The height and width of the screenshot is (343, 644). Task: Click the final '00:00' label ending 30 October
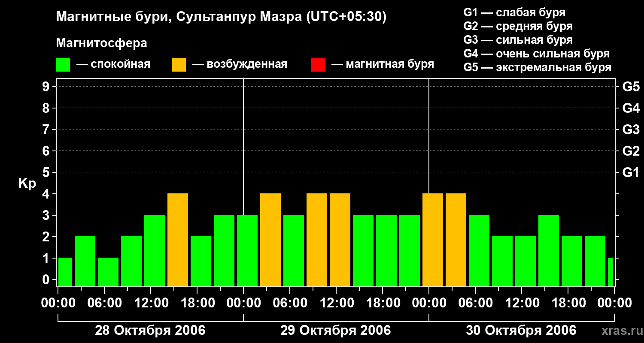[614, 303]
